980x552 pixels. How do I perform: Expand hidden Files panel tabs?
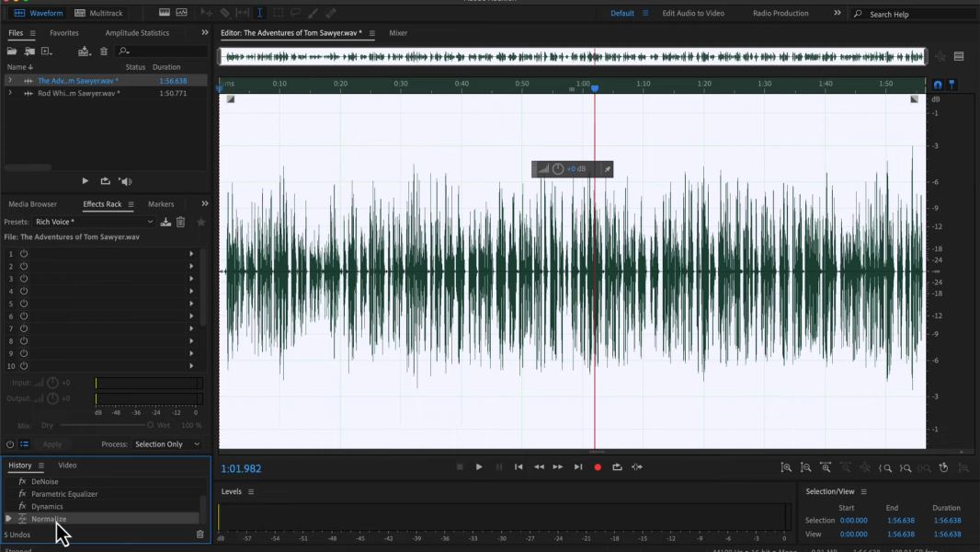pos(204,32)
